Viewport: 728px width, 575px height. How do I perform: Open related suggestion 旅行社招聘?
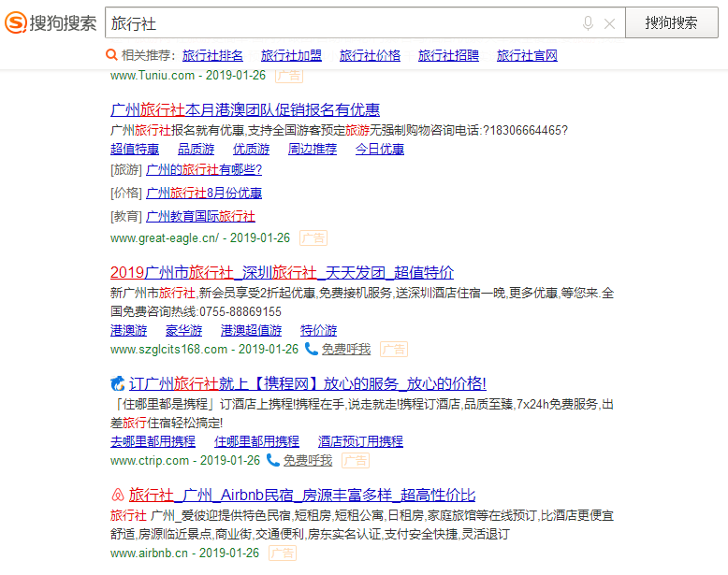pyautogui.click(x=448, y=56)
